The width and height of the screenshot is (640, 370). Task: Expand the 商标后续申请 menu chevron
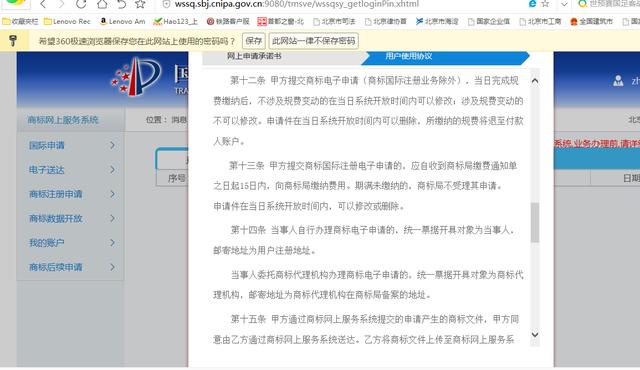click(x=112, y=267)
